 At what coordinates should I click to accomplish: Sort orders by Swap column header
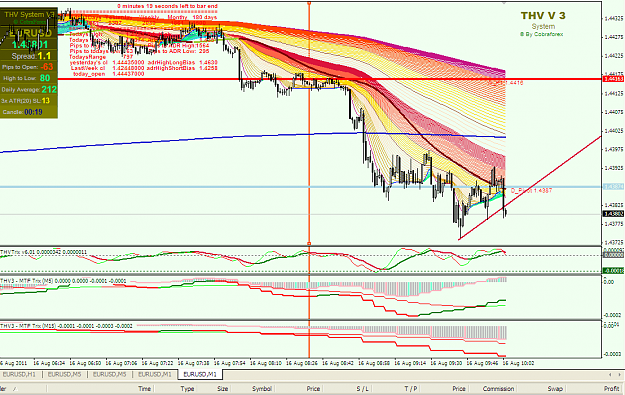click(555, 389)
